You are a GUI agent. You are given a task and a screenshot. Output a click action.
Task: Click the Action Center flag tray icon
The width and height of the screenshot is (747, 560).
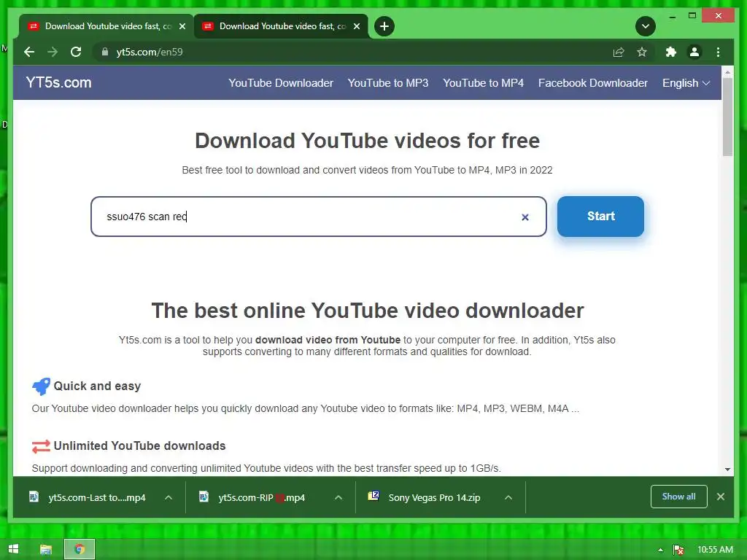(678, 550)
